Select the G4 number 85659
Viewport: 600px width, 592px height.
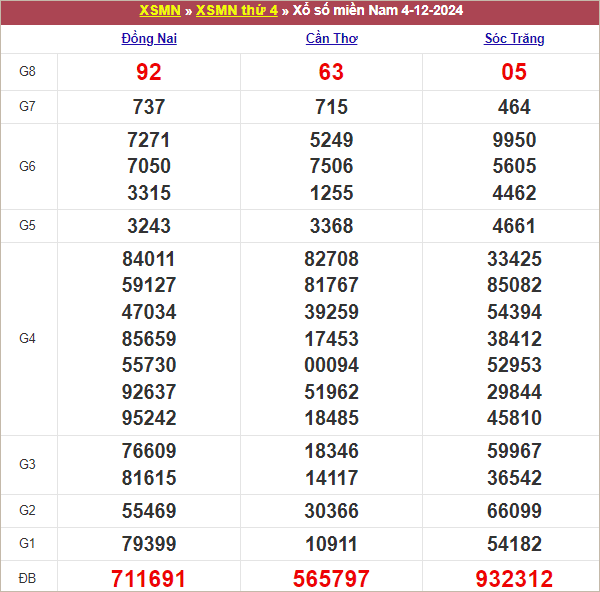(149, 339)
